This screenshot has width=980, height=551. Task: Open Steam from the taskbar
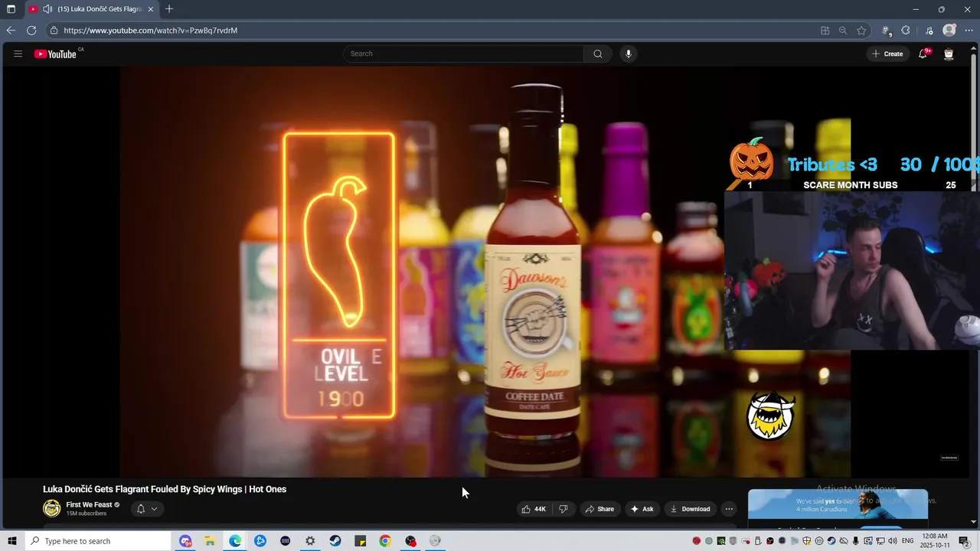pyautogui.click(x=335, y=541)
